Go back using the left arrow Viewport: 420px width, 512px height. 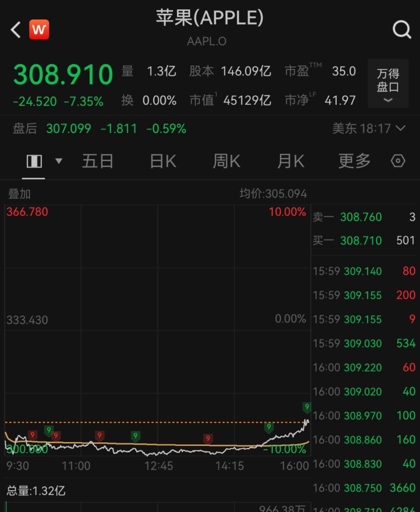point(16,30)
